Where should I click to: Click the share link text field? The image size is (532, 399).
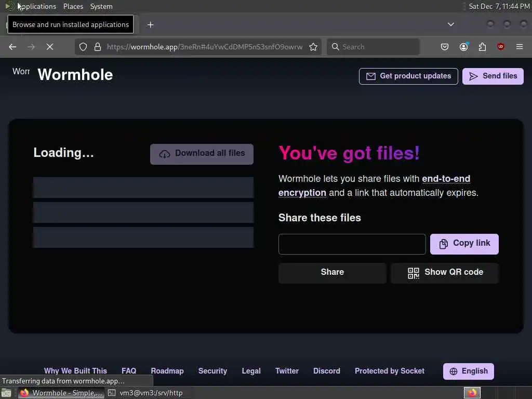pyautogui.click(x=352, y=244)
